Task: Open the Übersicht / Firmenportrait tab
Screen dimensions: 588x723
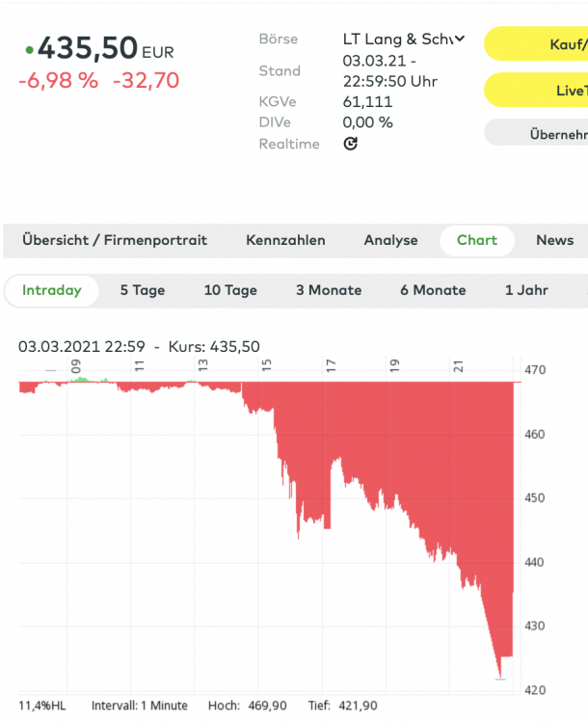Action: (115, 240)
